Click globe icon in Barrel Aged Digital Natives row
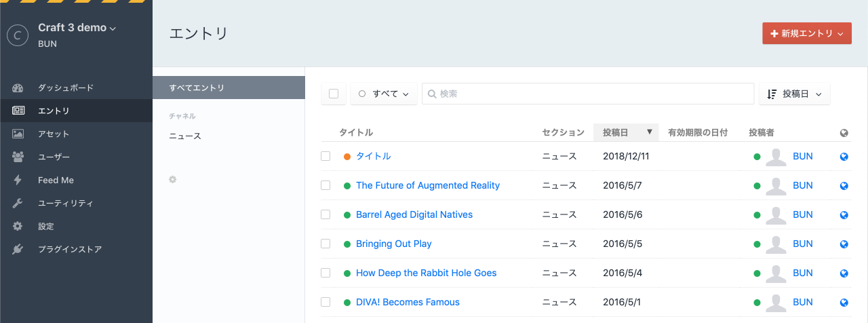 [844, 215]
